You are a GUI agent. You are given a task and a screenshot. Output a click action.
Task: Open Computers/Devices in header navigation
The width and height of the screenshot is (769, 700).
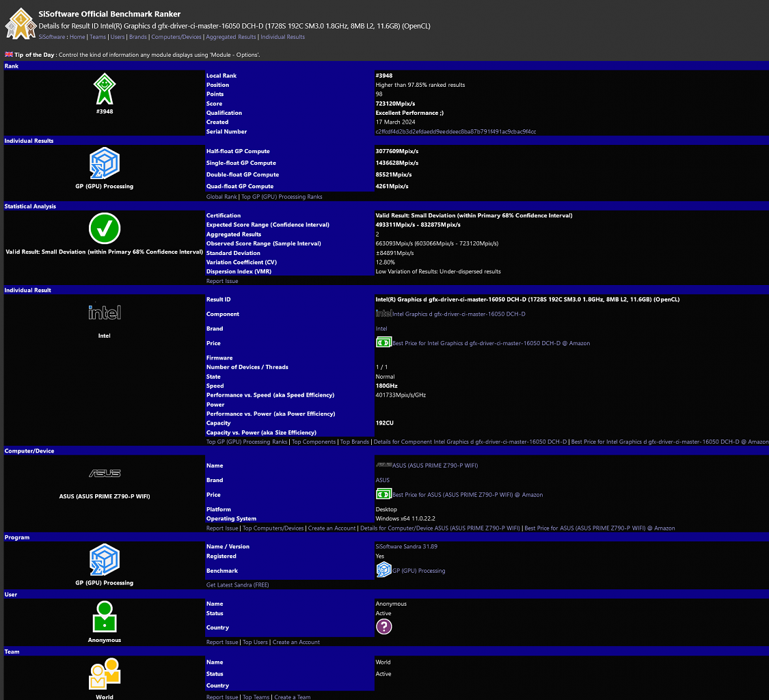176,37
